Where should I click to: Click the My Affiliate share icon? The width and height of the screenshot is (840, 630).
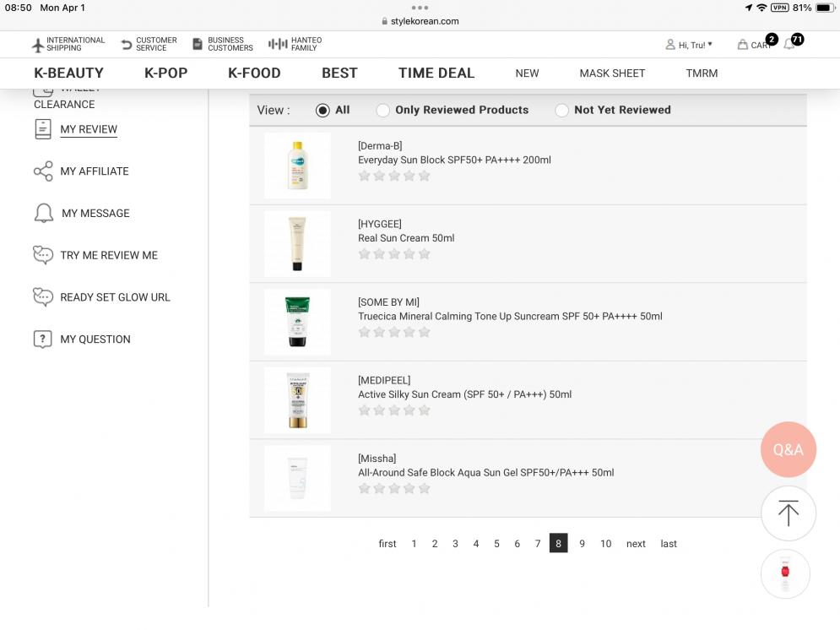click(x=43, y=171)
